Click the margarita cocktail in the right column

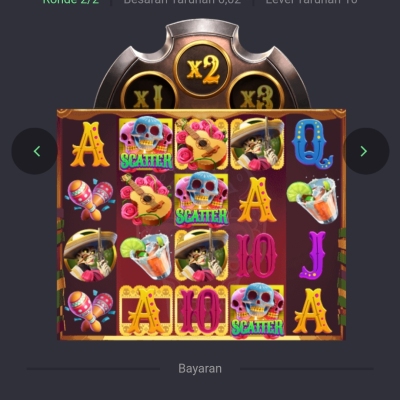312,199
